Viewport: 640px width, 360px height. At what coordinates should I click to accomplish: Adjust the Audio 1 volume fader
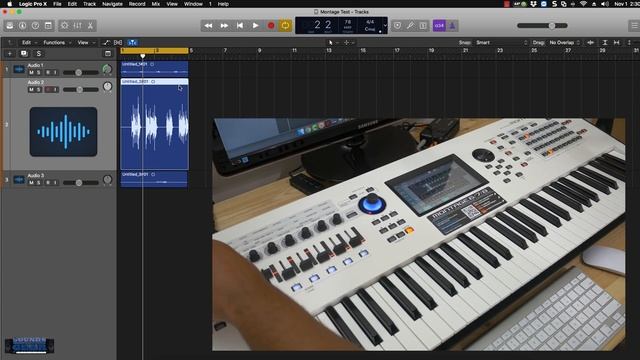80,73
